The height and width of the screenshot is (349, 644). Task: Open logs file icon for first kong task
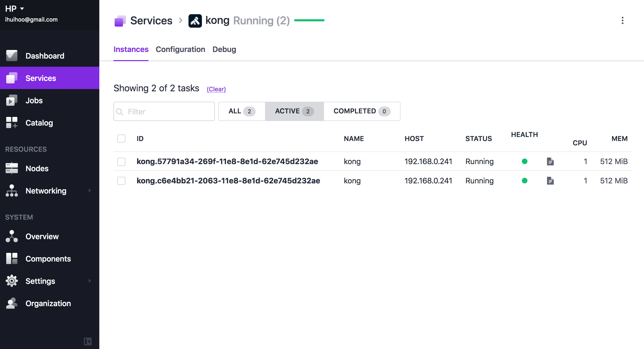[550, 161]
